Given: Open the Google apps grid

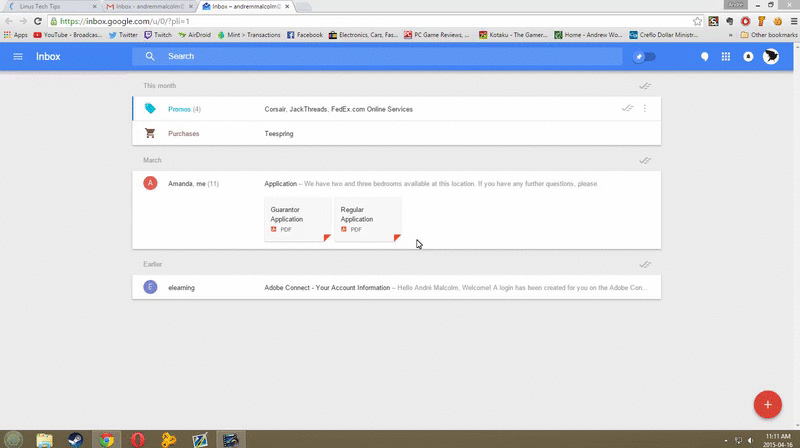Looking at the screenshot, I should 726,57.
